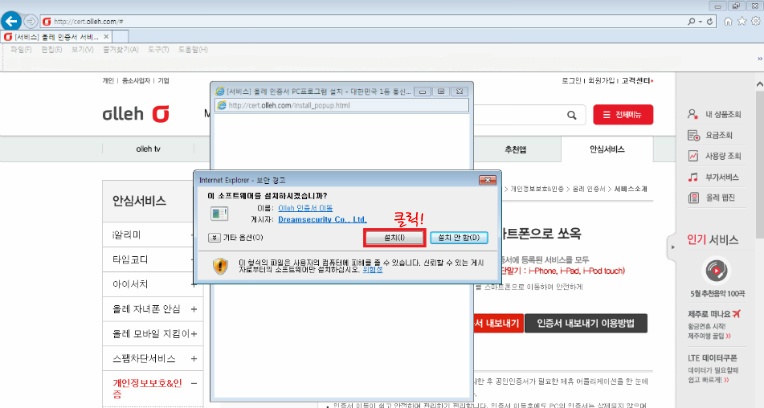764x408 pixels.
Task: Click the popup window address field
Action: [342, 105]
